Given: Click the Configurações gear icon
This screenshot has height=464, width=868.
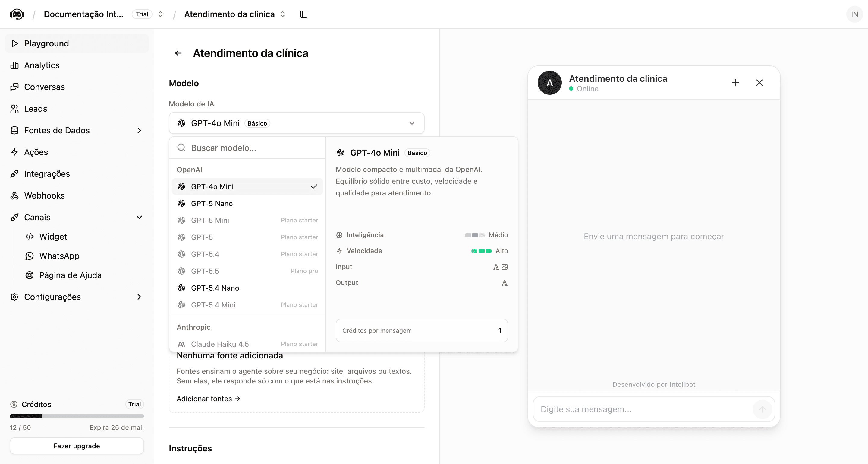Looking at the screenshot, I should click(x=14, y=297).
